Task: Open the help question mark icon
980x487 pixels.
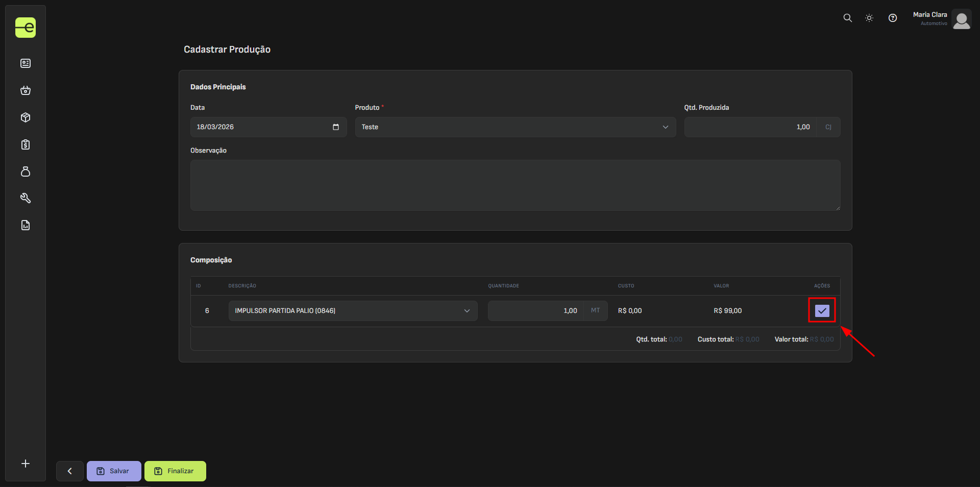Action: [892, 18]
